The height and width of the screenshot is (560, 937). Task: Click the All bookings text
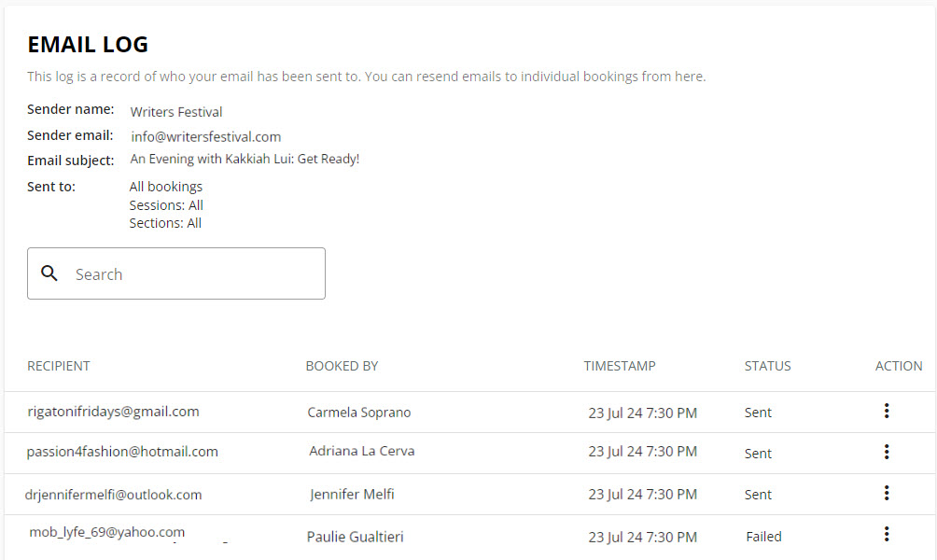point(166,187)
